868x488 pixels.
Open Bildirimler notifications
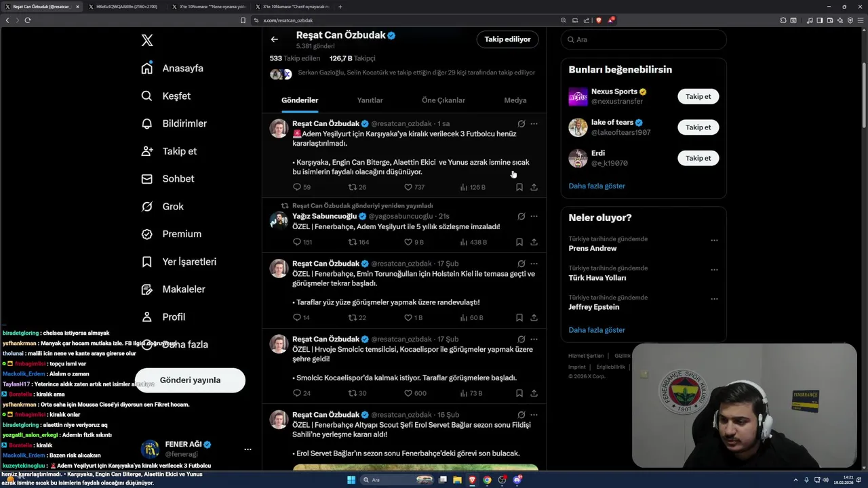[x=174, y=123]
